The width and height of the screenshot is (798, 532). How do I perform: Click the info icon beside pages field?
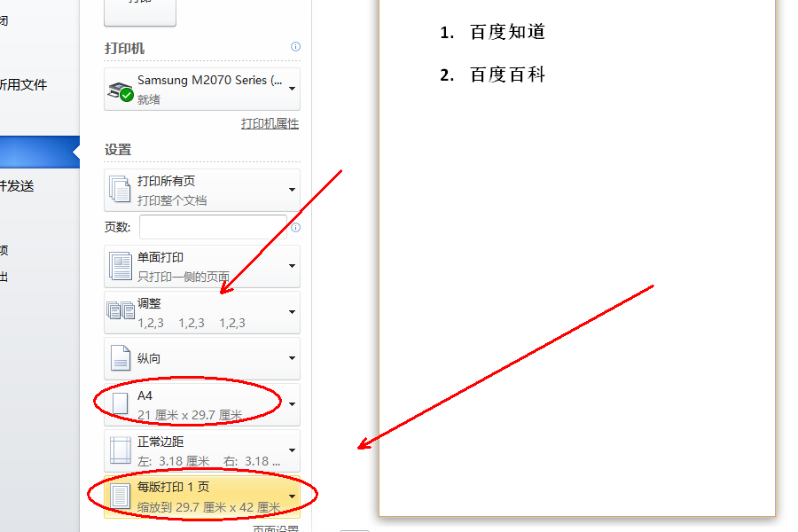[295, 227]
